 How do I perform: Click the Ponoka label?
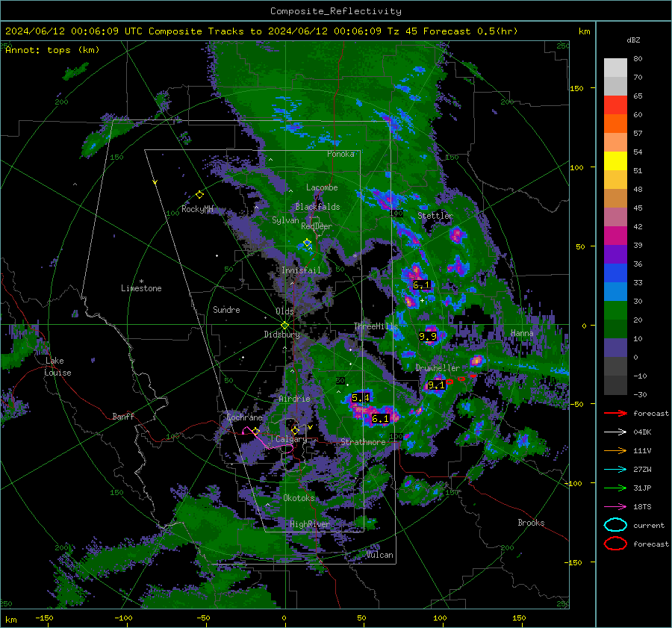coord(340,155)
